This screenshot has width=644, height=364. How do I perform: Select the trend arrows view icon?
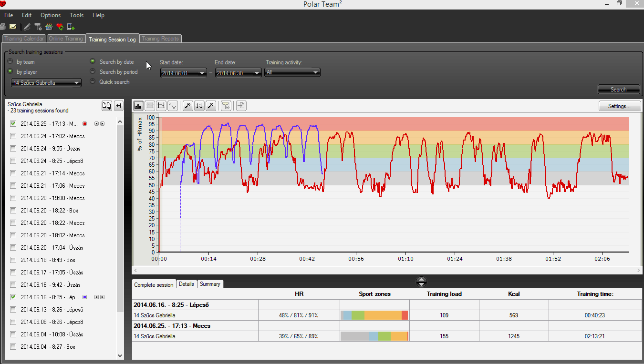(173, 106)
